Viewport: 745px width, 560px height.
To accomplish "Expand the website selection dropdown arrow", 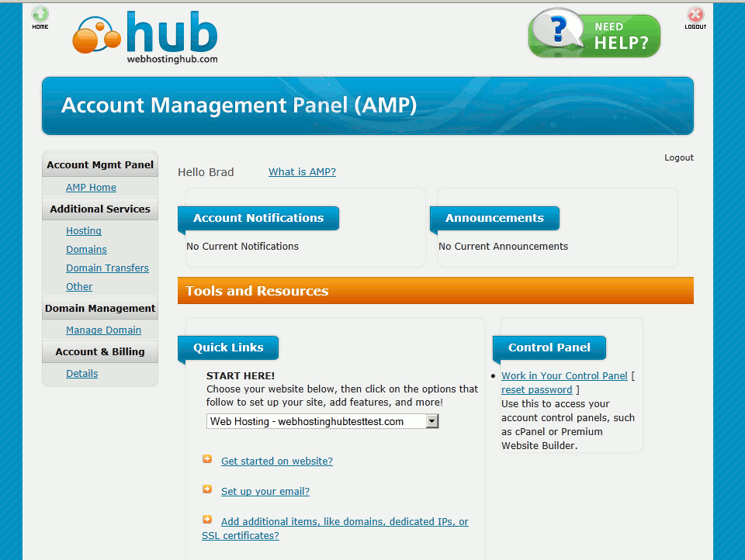I will [432, 421].
